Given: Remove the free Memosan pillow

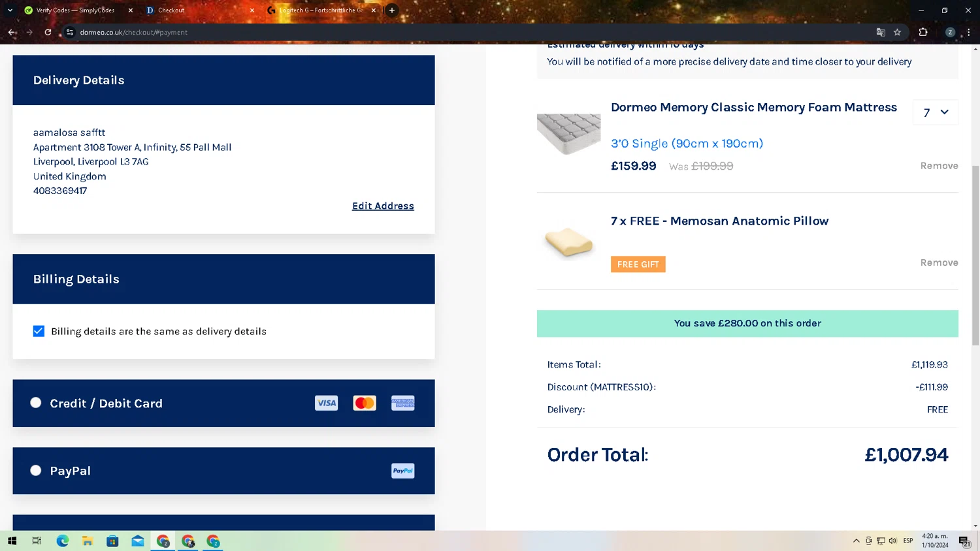Looking at the screenshot, I should pyautogui.click(x=939, y=262).
